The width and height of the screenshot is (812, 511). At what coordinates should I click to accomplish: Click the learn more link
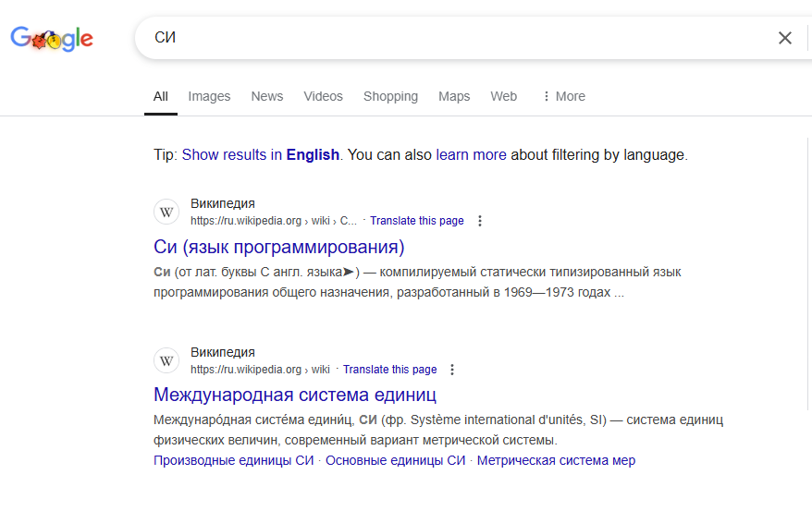(x=471, y=155)
